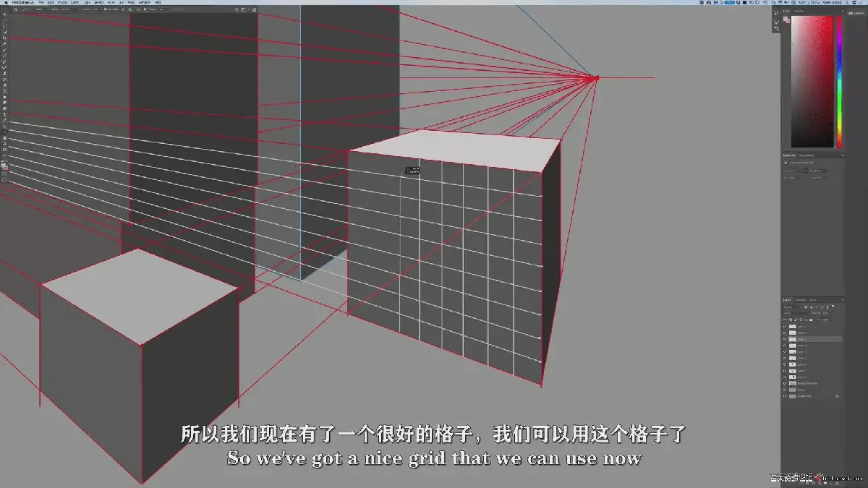The width and height of the screenshot is (868, 488).
Task: Click Lock all icon in Layers panel
Action: tap(811, 320)
